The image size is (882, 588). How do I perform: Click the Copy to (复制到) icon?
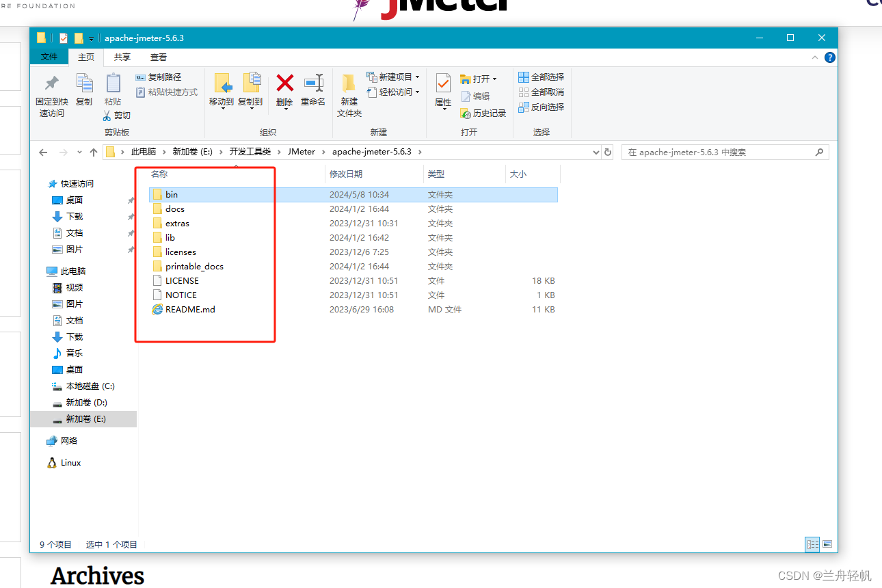tap(251, 83)
